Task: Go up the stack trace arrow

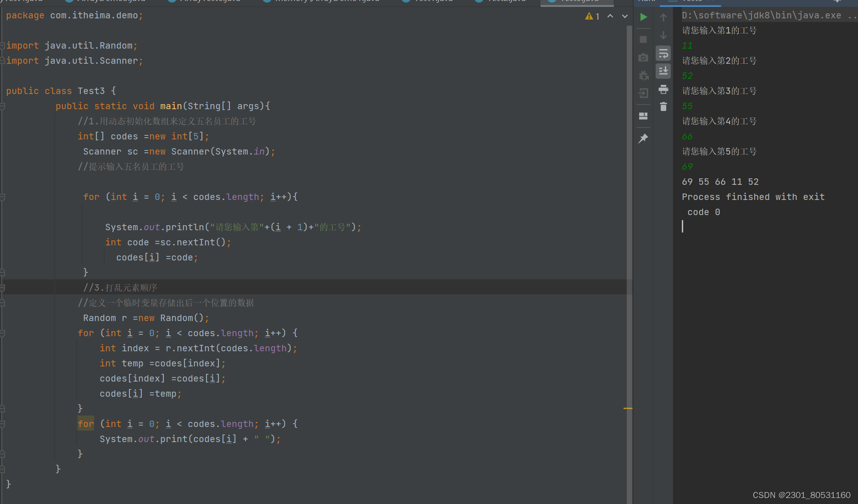Action: pyautogui.click(x=663, y=17)
